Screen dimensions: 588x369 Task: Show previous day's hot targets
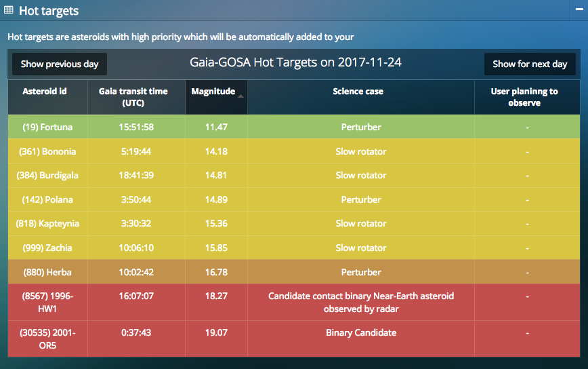click(x=60, y=64)
